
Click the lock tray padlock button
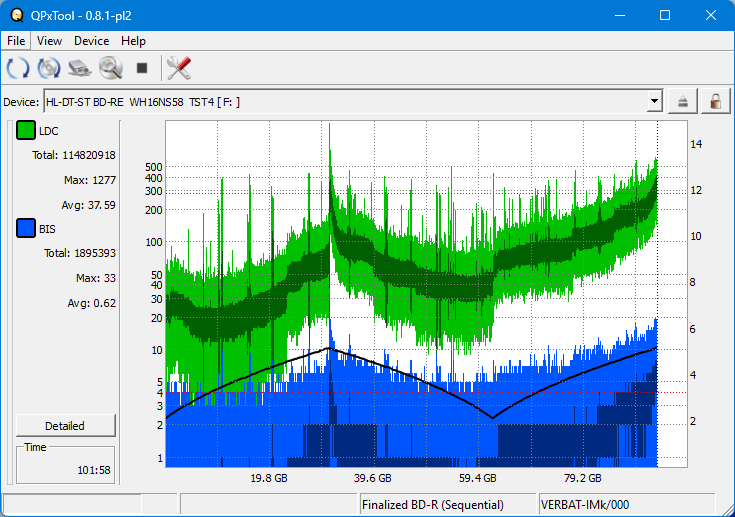coord(715,101)
